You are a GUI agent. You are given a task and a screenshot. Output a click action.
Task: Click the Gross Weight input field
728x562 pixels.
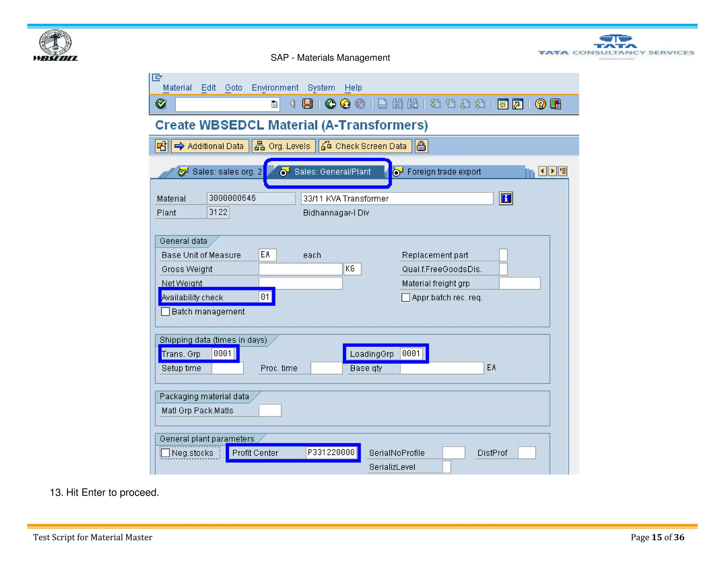[x=300, y=269]
